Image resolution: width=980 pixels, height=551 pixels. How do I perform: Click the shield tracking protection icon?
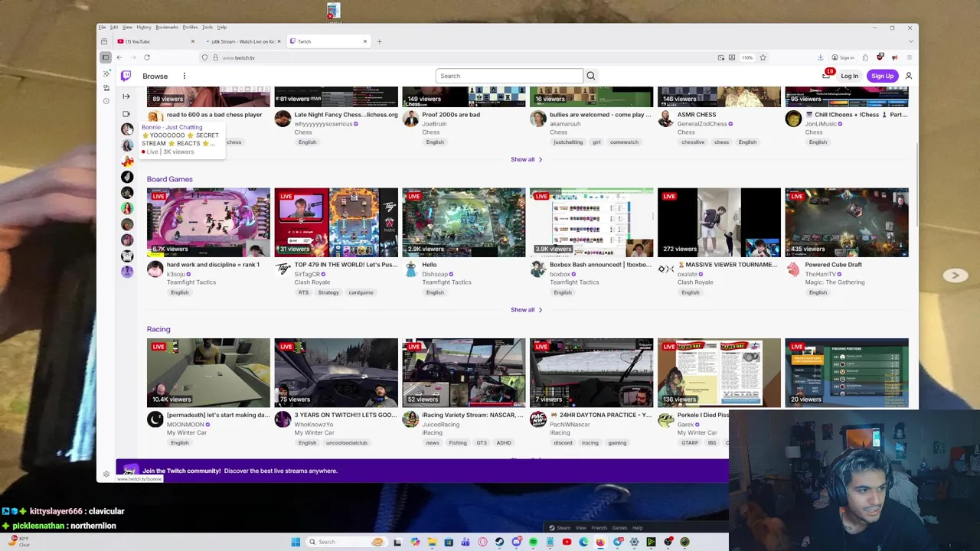(204, 57)
